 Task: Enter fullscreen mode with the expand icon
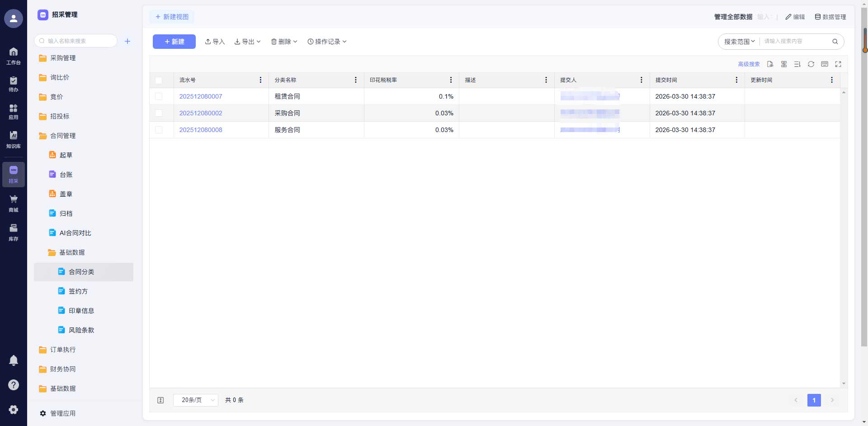838,64
